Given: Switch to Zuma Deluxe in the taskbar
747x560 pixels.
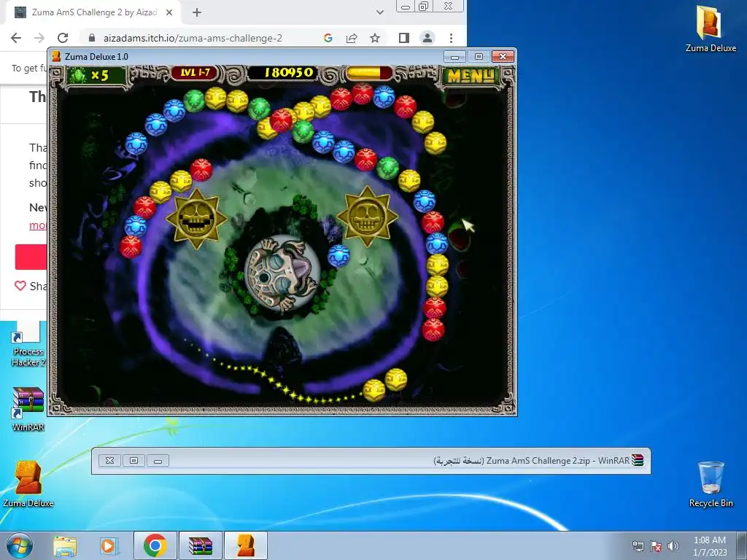Looking at the screenshot, I should point(245,545).
